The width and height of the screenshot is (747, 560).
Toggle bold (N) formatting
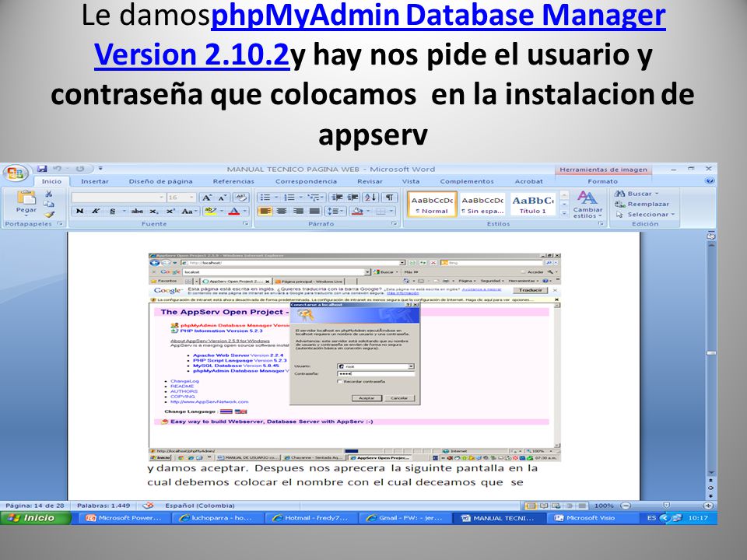pyautogui.click(x=79, y=211)
